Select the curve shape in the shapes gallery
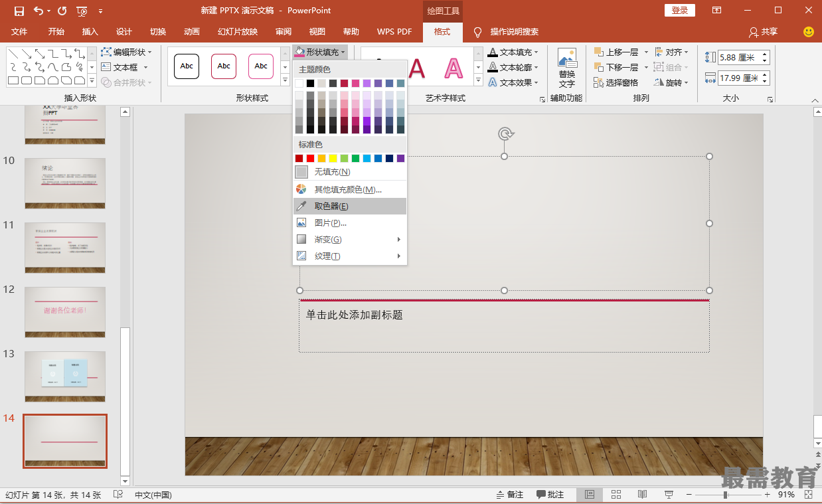Screen dimensions: 822x504 [53, 67]
